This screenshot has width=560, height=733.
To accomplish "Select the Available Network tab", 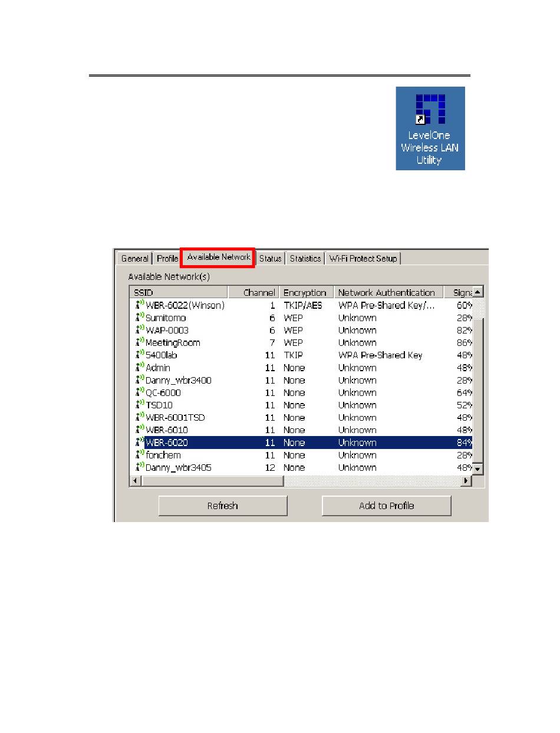I will 218,257.
